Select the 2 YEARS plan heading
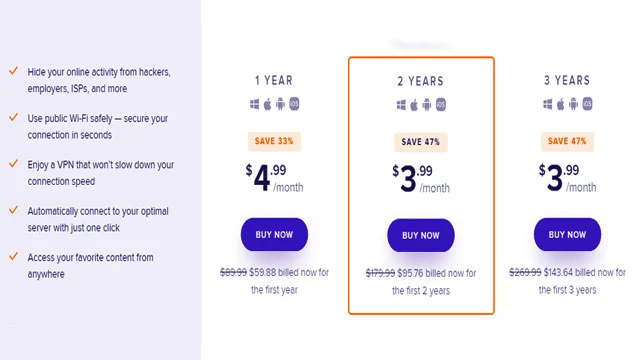 (421, 81)
